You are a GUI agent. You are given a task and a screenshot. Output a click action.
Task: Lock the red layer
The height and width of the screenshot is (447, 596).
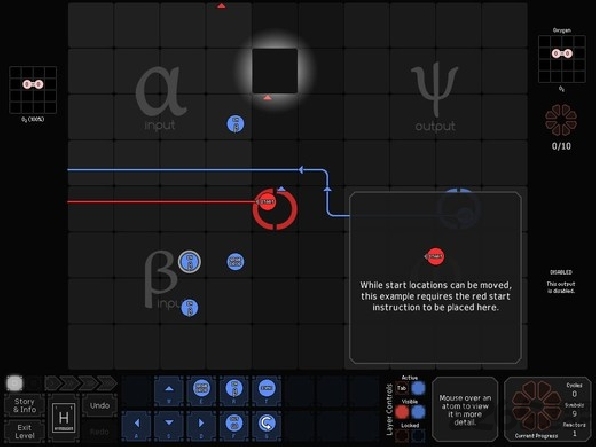(x=402, y=436)
